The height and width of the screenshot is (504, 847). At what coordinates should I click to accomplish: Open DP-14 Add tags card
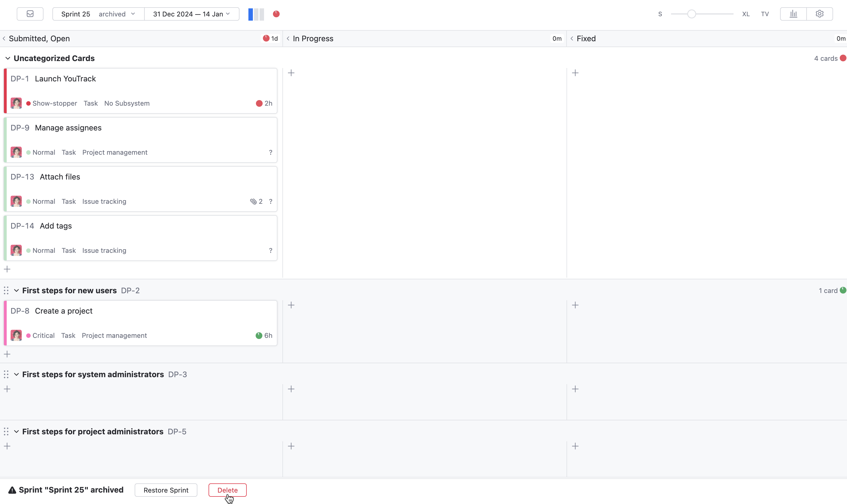(56, 226)
